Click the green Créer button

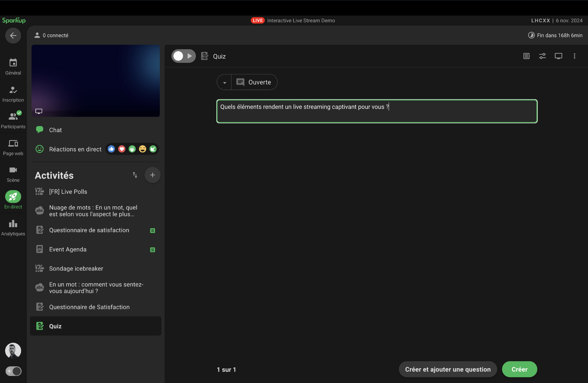point(519,369)
